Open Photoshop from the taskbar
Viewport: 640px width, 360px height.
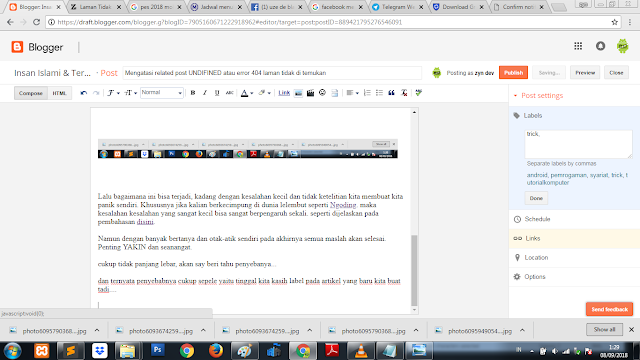158,351
